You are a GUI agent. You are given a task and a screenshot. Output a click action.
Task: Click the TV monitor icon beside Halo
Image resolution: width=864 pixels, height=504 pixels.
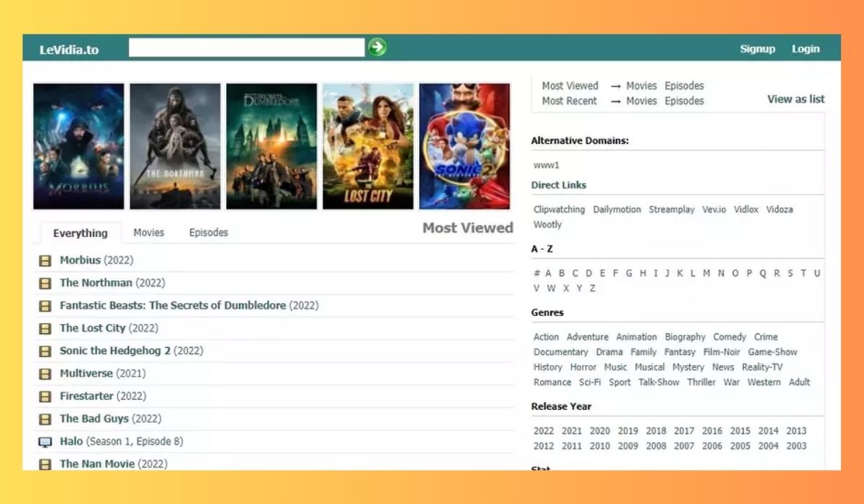(x=45, y=442)
